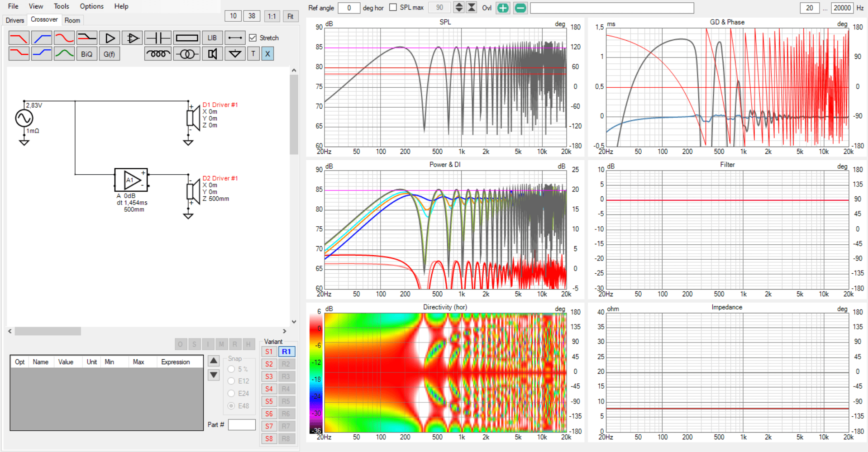Toggle the Stretch checkbox
Viewport: 868px width, 452px height.
[x=253, y=38]
